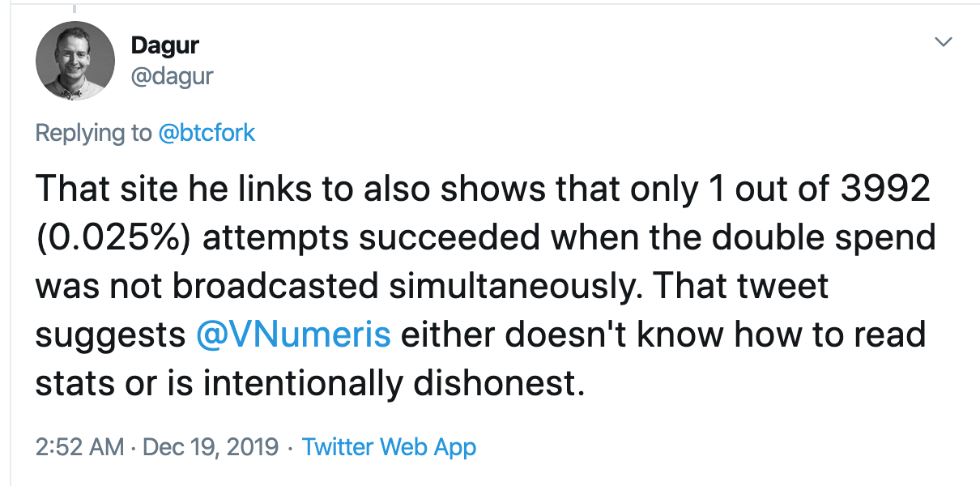The width and height of the screenshot is (980, 486).
Task: Visit the @dagur handle profile
Action: pyautogui.click(x=172, y=77)
